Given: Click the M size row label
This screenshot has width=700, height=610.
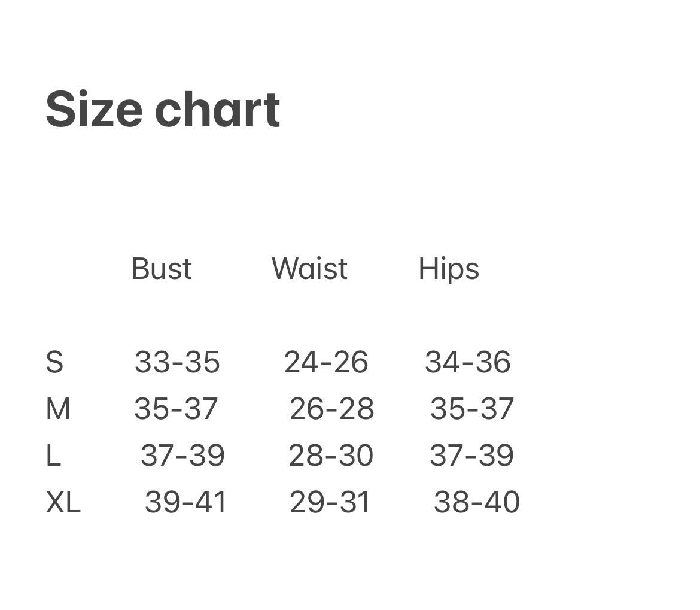Looking at the screenshot, I should (x=58, y=409).
